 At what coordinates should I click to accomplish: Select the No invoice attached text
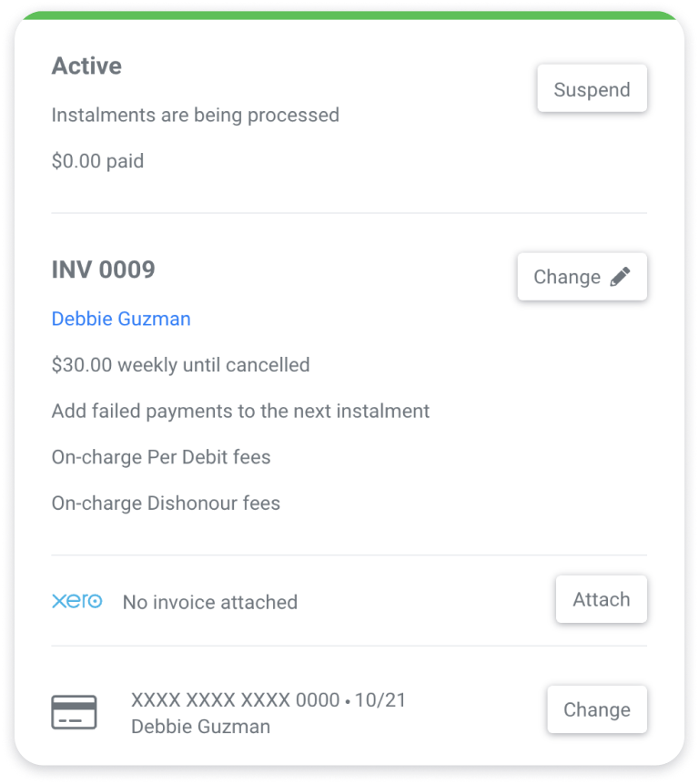click(x=210, y=602)
